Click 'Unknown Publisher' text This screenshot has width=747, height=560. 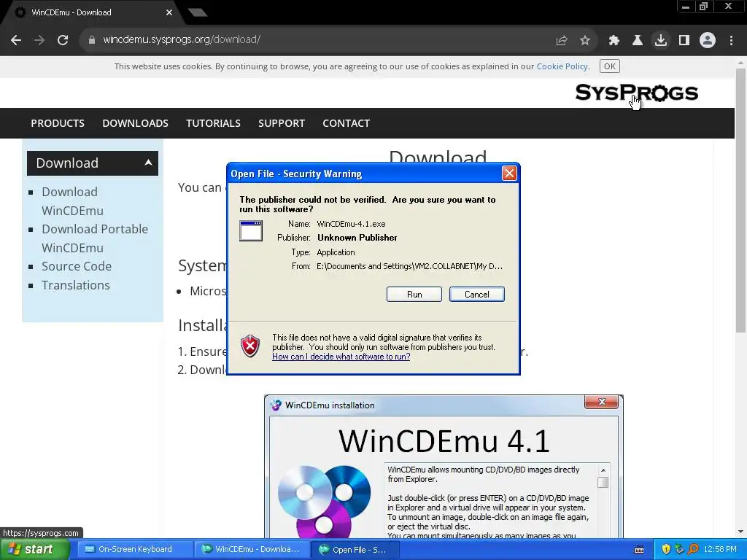[x=357, y=238]
